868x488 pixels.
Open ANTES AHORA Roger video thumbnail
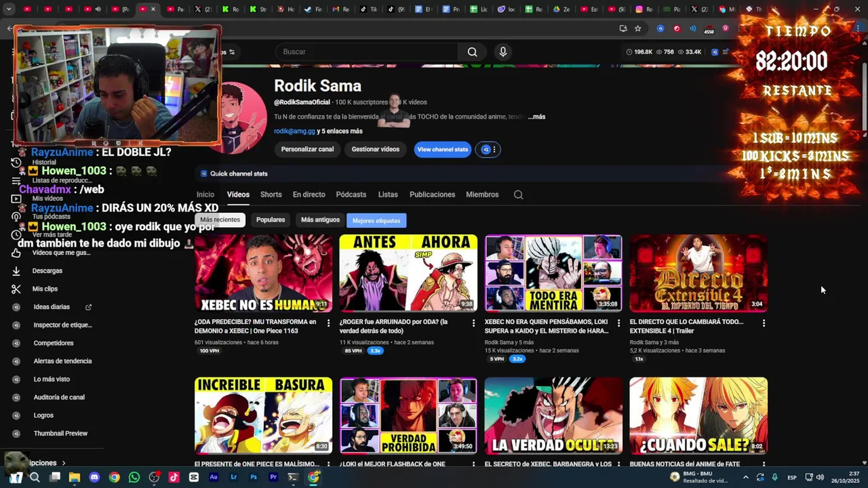[408, 273]
